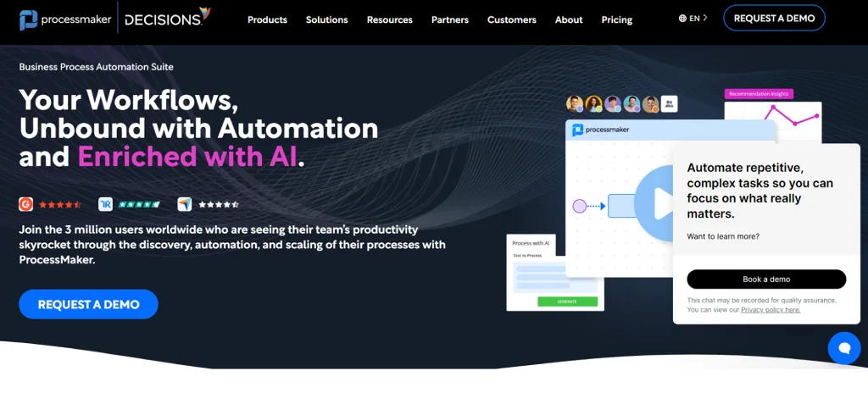Click the second user avatar in illustration

(x=593, y=103)
